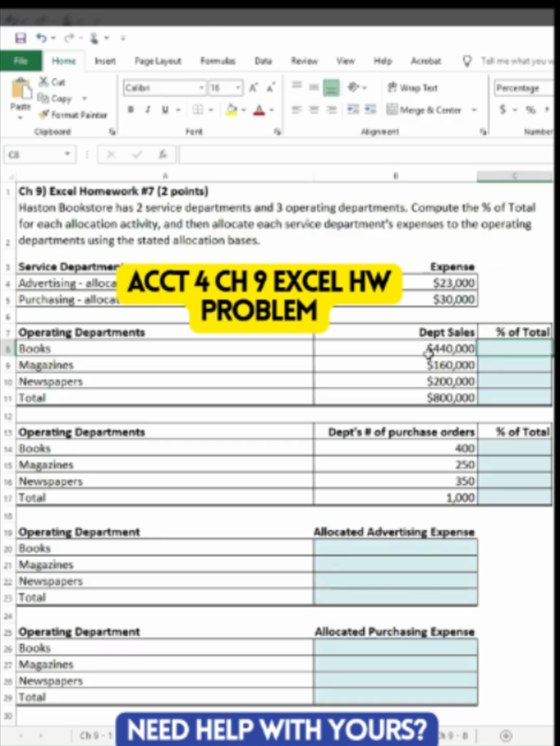Cancel formula entry with X icon
The height and width of the screenshot is (746, 560).
111,154
